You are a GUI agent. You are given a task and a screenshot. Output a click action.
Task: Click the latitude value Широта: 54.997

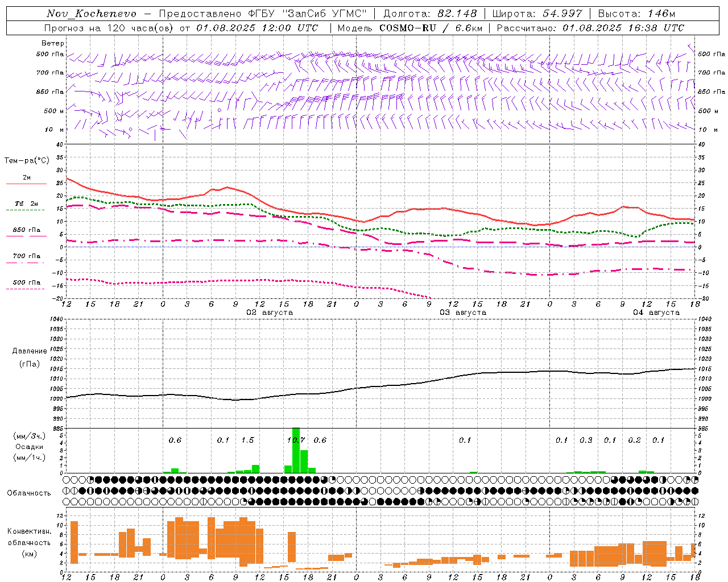tap(537, 14)
